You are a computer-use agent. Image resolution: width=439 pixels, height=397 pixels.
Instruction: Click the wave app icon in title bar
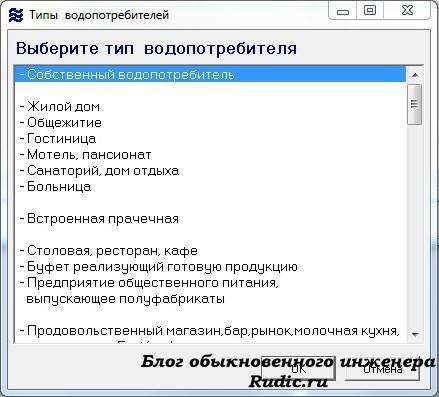click(16, 15)
